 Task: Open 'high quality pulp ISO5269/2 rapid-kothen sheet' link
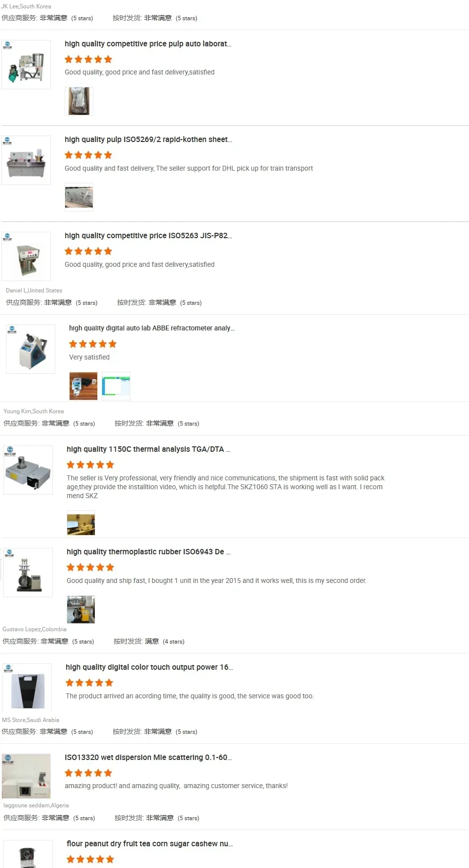pos(148,140)
